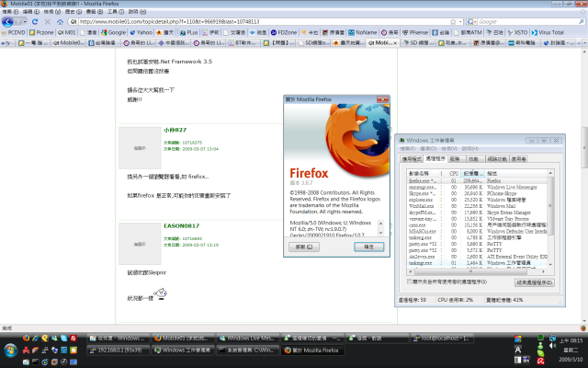
Task: Open the Windows Start orb
Action: [x=10, y=351]
